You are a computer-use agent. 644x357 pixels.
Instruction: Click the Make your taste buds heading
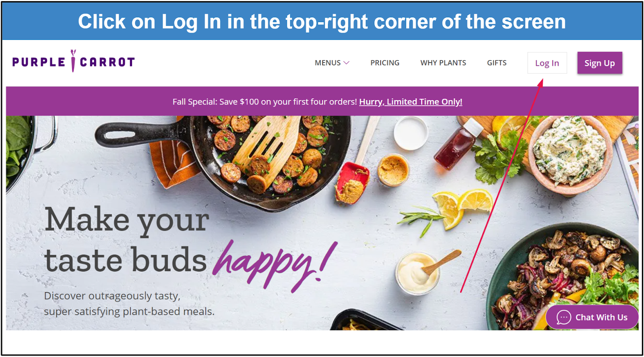coord(126,240)
